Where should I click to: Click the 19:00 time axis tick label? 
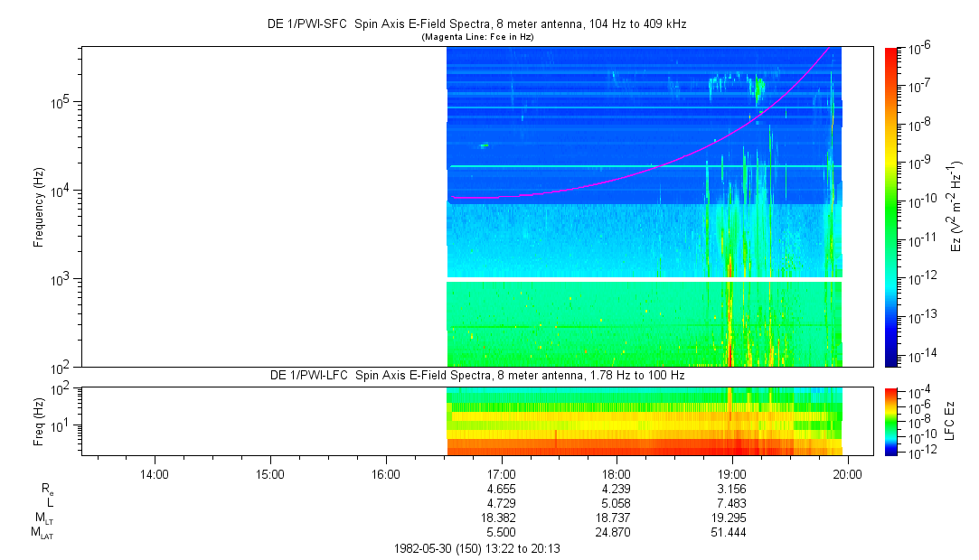pyautogui.click(x=731, y=473)
